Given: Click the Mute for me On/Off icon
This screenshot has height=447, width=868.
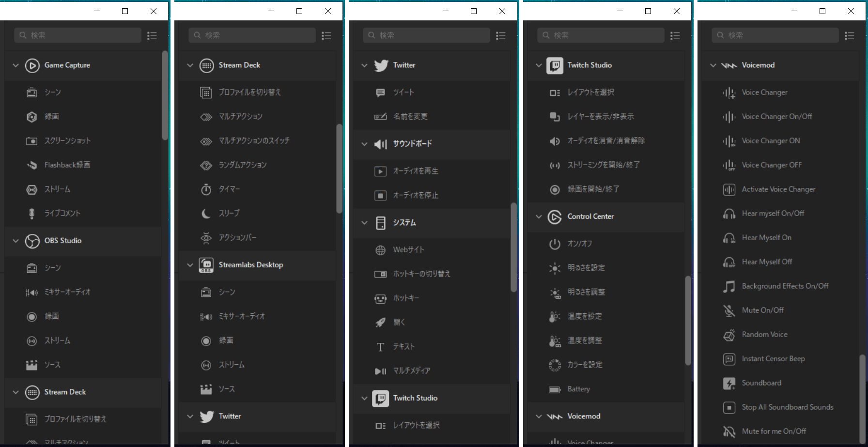Looking at the screenshot, I should click(729, 432).
